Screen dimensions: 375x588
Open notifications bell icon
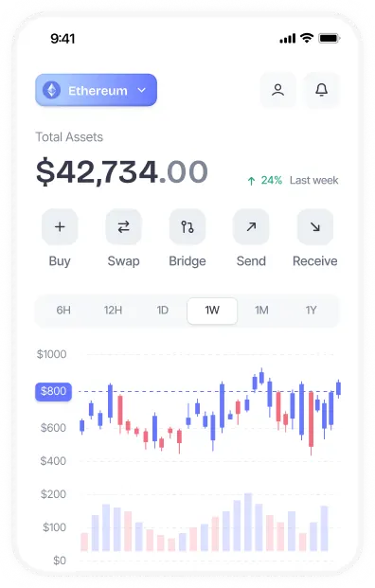pos(321,90)
